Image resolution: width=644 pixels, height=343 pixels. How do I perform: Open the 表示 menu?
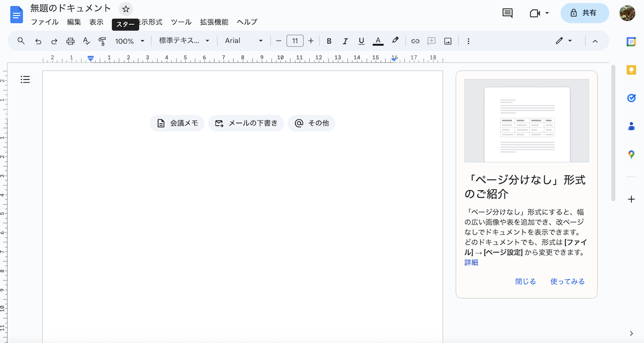97,22
